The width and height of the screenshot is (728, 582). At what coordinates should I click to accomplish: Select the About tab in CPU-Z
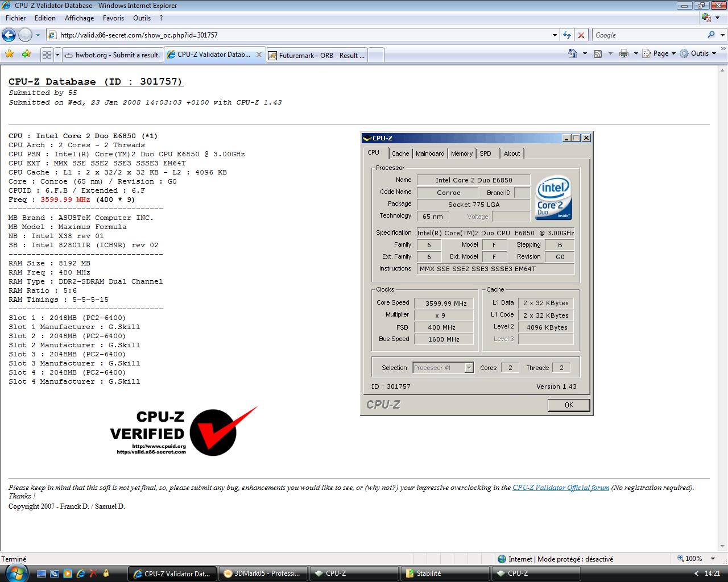pyautogui.click(x=512, y=153)
